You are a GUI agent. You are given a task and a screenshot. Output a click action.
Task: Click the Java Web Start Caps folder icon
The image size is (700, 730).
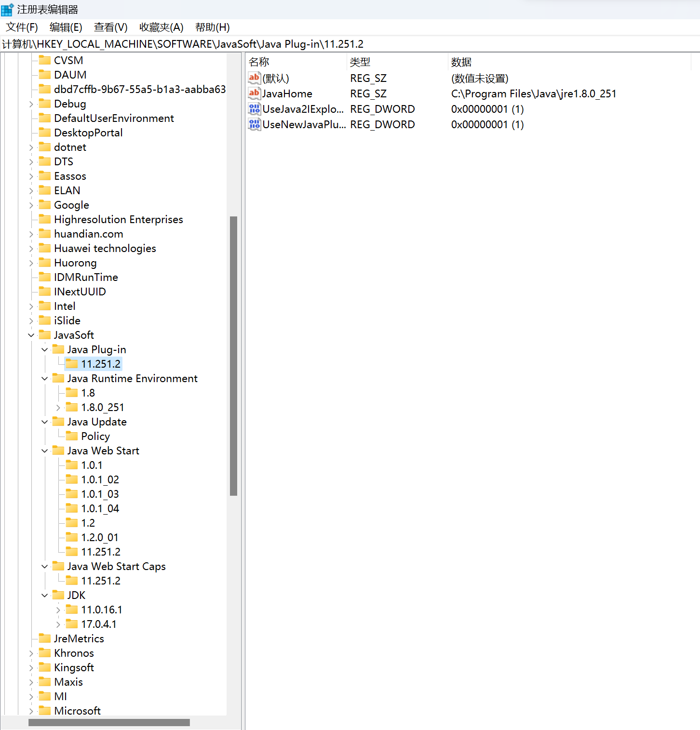(x=58, y=566)
